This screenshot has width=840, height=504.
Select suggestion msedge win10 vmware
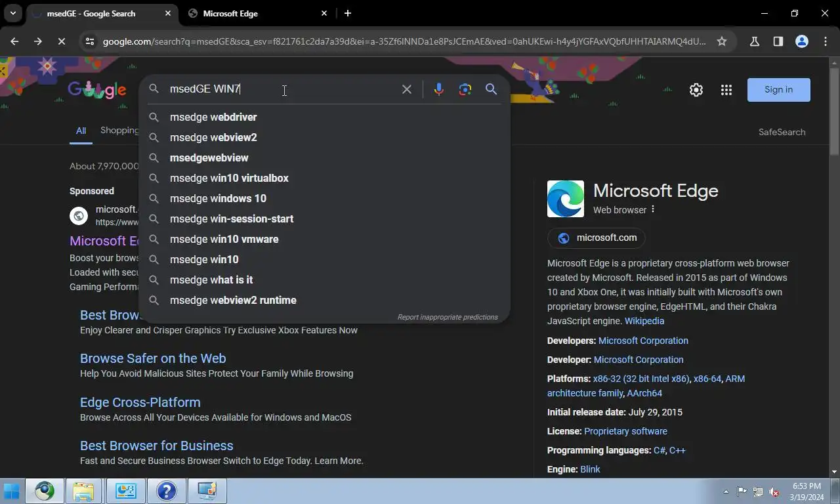(324, 239)
